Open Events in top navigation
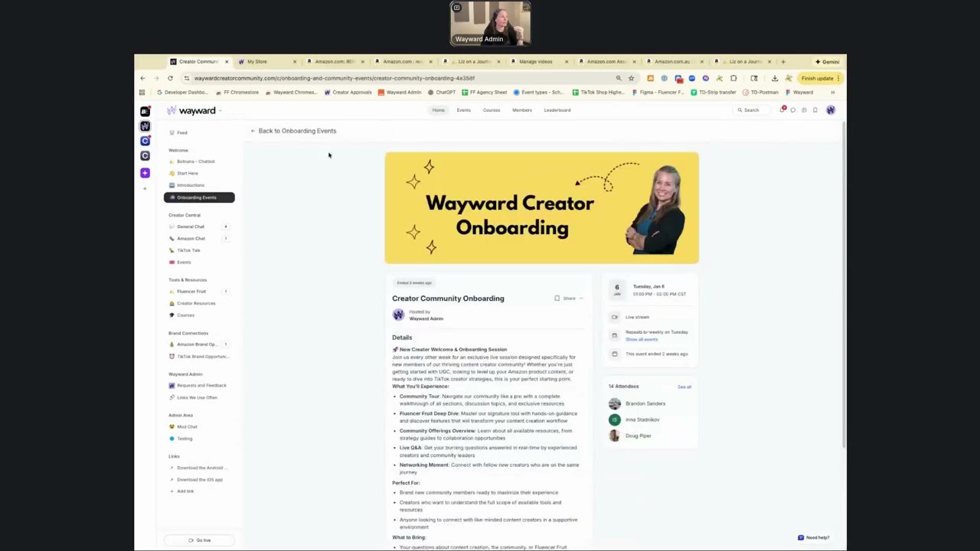 tap(464, 110)
